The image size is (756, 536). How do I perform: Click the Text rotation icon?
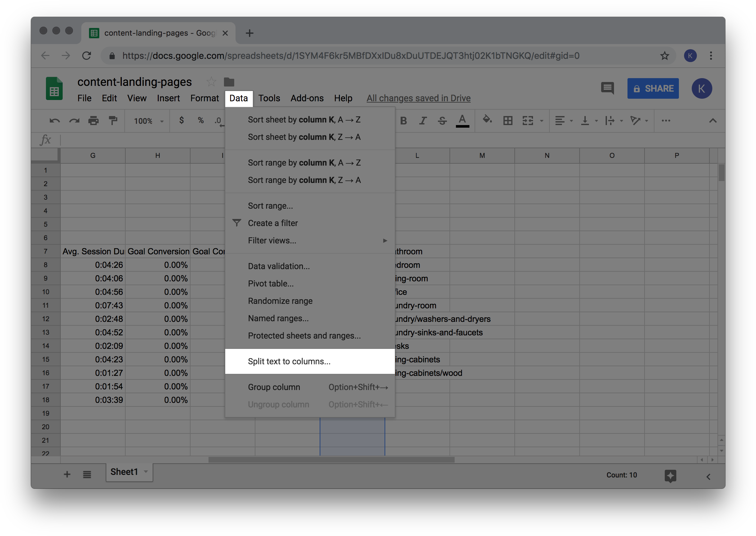pyautogui.click(x=635, y=121)
